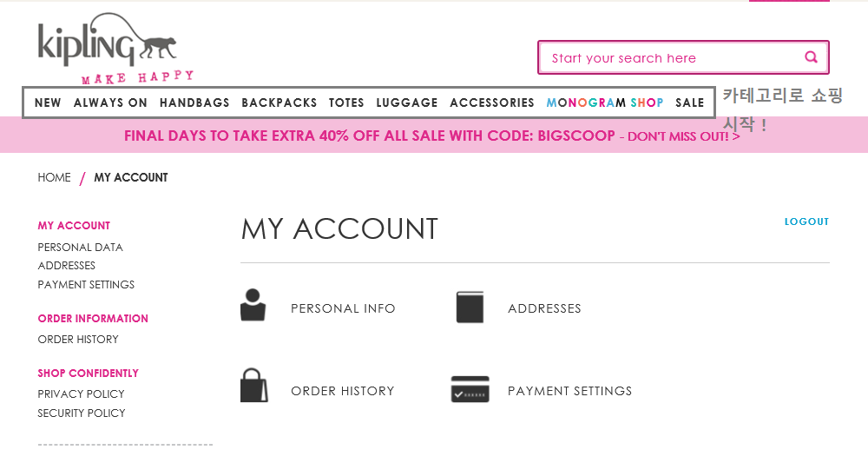Open the Handbags menu category
Image resolution: width=868 pixels, height=463 pixels.
[194, 103]
